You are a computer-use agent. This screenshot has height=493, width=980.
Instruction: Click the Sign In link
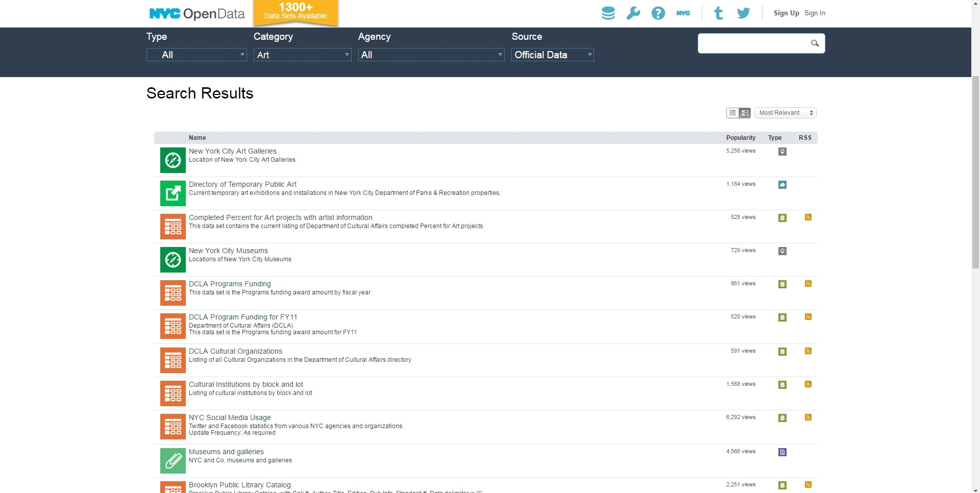(x=815, y=13)
